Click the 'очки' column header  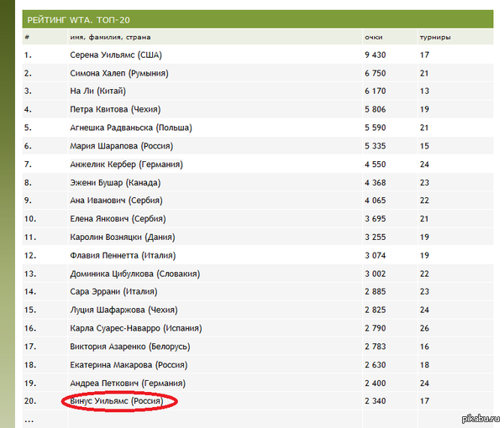374,38
